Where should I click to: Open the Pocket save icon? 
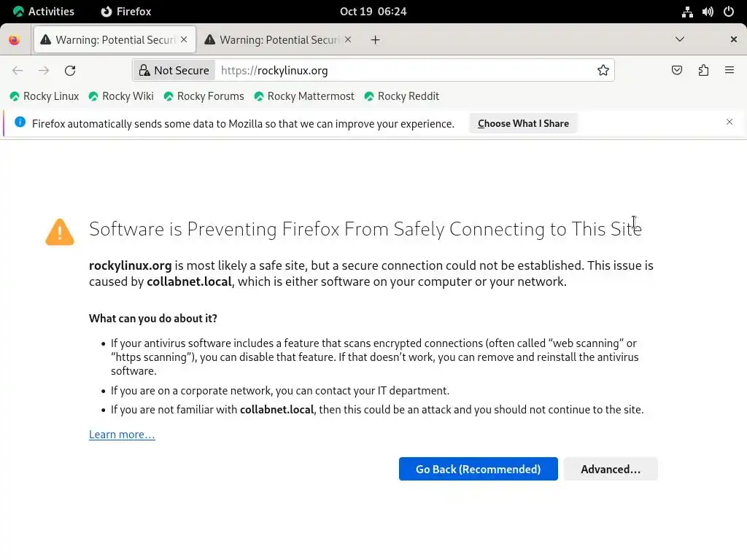point(677,71)
